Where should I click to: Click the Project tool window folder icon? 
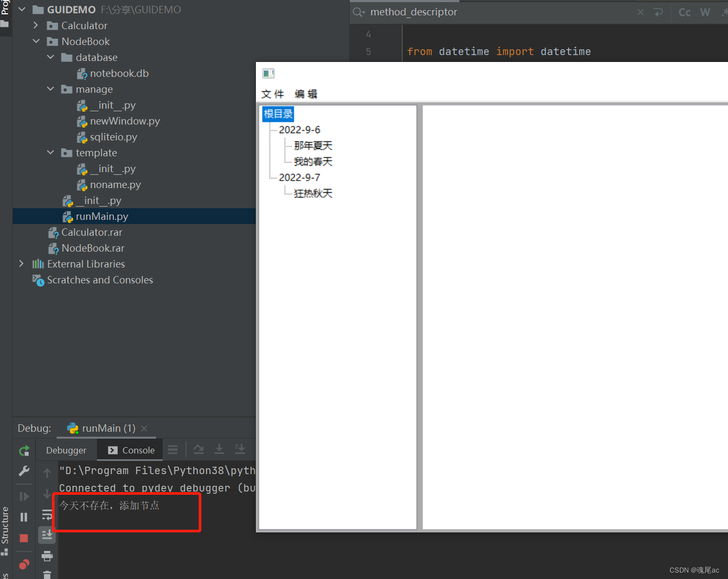pyautogui.click(x=5, y=24)
